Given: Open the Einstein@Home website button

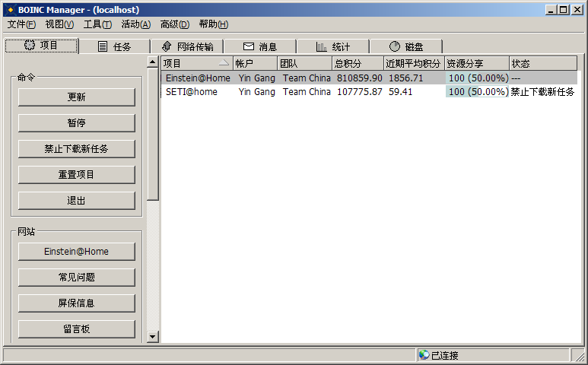Looking at the screenshot, I should (x=77, y=252).
